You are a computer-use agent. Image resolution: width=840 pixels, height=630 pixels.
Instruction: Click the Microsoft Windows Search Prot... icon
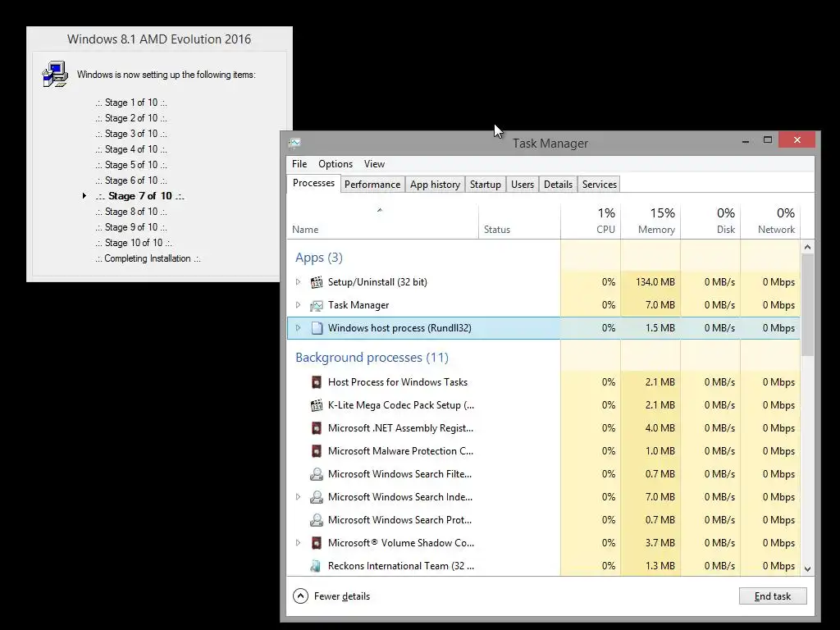click(x=317, y=520)
